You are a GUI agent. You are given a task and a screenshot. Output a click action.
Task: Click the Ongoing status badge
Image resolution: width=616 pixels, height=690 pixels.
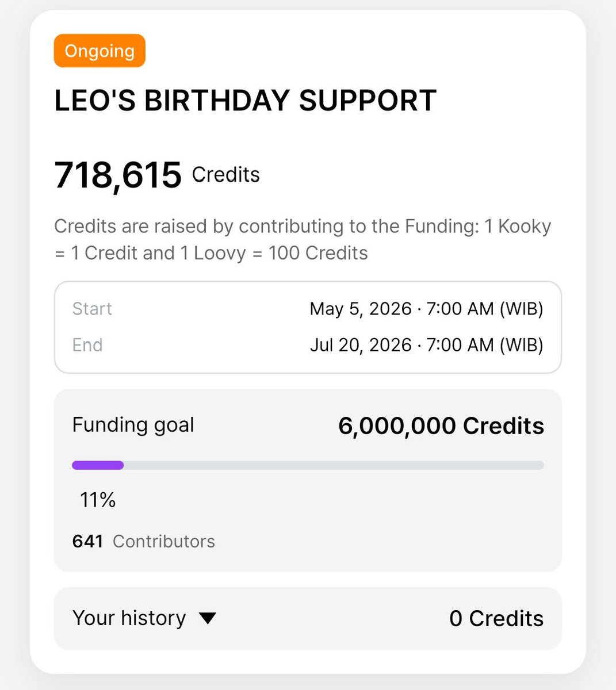(x=100, y=51)
